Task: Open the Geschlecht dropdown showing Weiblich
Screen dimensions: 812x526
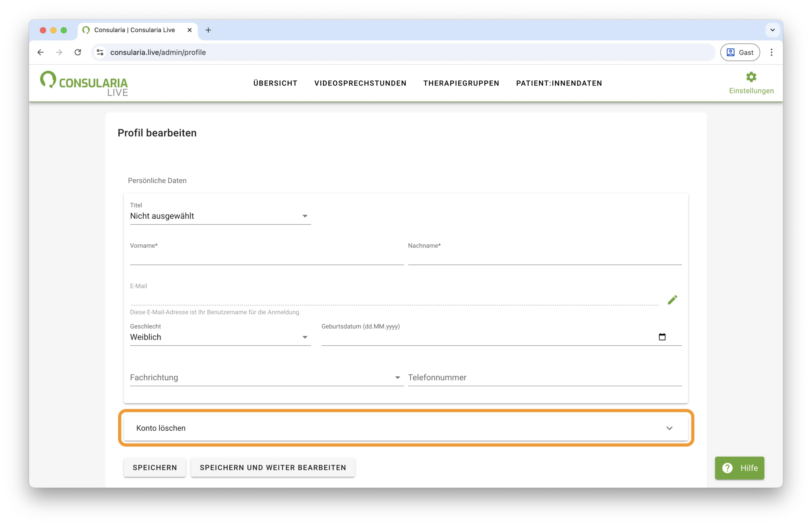Action: pos(220,337)
